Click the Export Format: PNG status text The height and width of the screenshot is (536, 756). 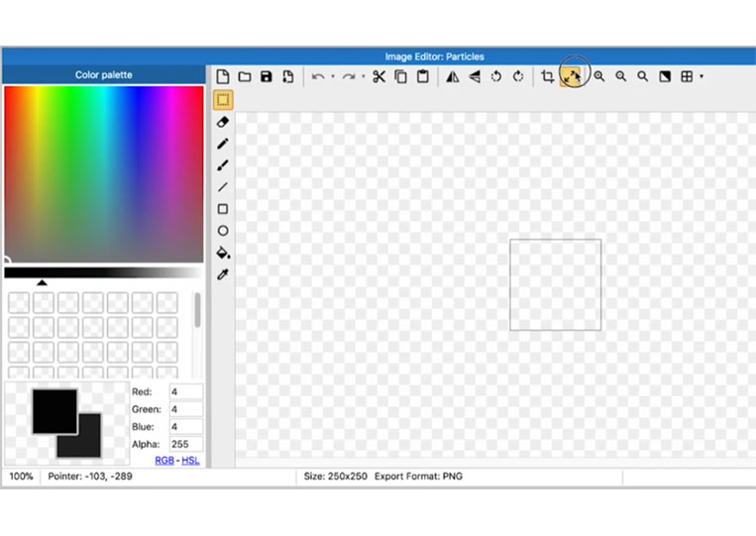(x=418, y=477)
